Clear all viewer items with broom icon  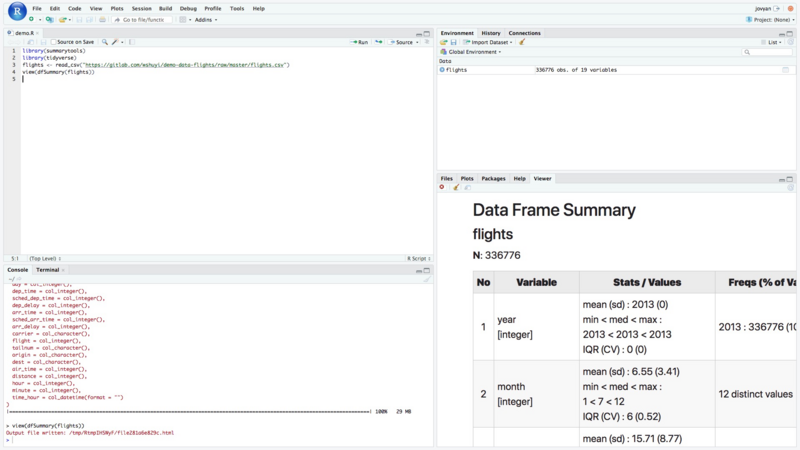pyautogui.click(x=456, y=187)
